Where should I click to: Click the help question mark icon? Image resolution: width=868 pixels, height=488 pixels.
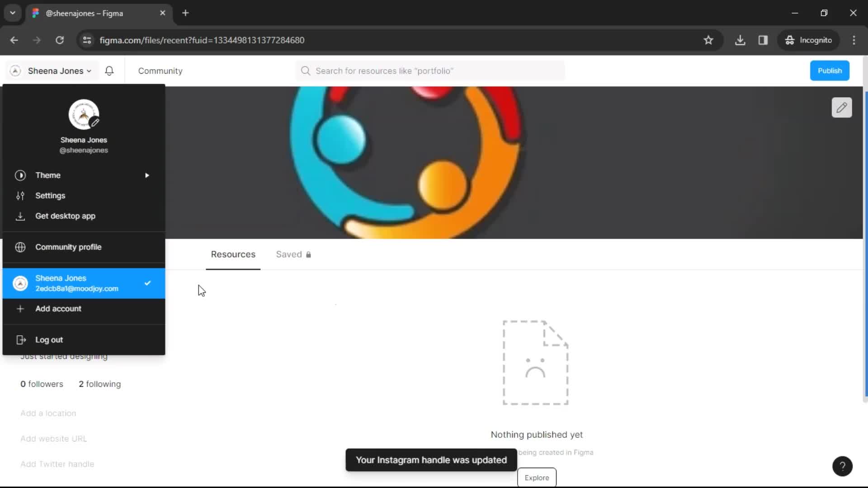click(x=842, y=466)
